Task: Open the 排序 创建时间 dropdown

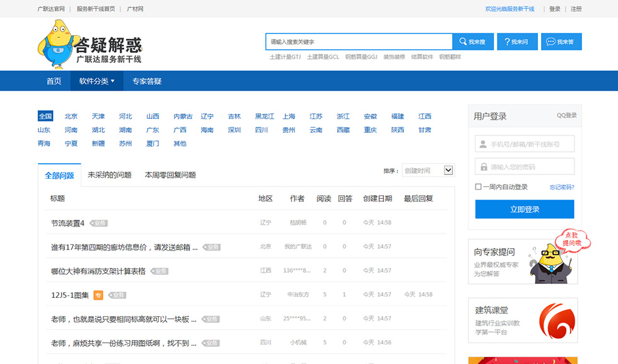Action: tap(428, 170)
